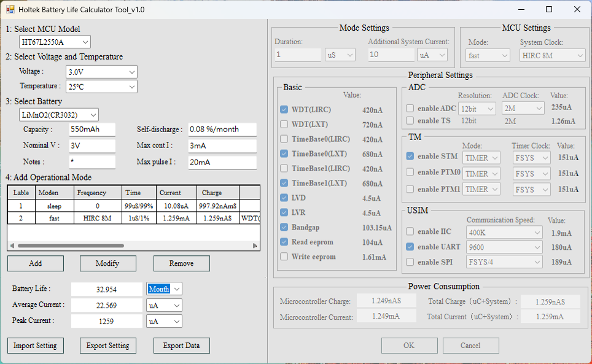Toggle the WDT(LIRC) checkbox
Image resolution: width=592 pixels, height=364 pixels.
pos(284,110)
